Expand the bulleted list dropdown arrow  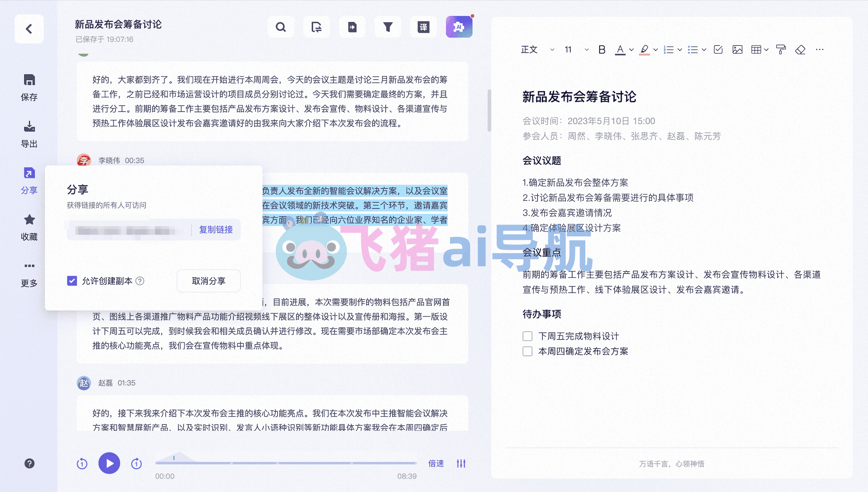click(x=704, y=50)
